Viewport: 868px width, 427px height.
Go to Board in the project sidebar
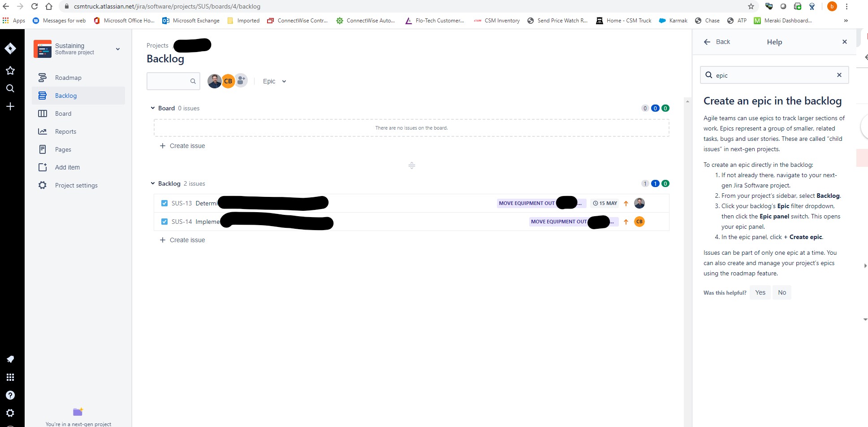pos(78,113)
